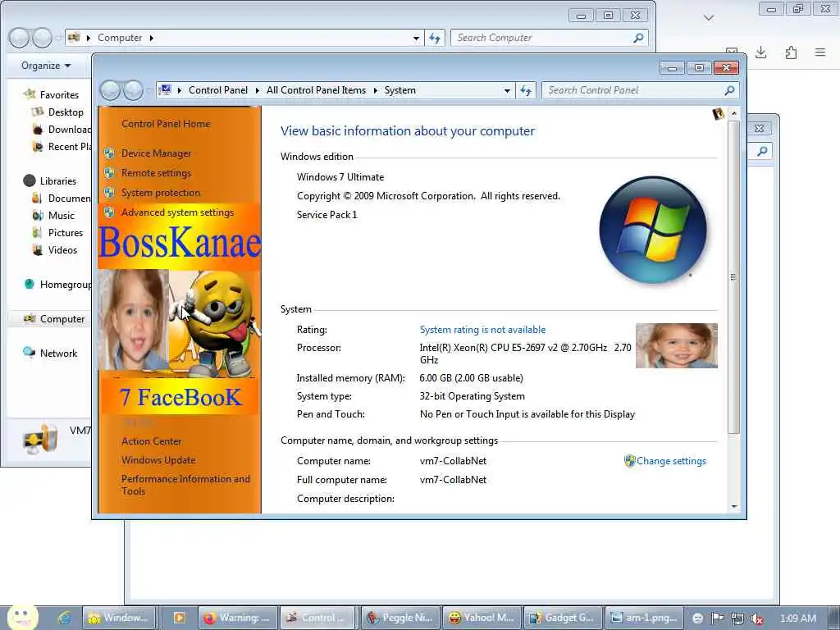Image resolution: width=840 pixels, height=630 pixels.
Task: Click scroll-up arrow in System window
Action: (x=734, y=113)
